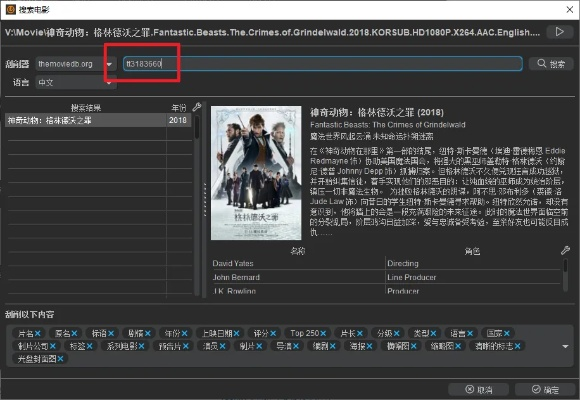Click the wrench icon above search results

[x=197, y=107]
